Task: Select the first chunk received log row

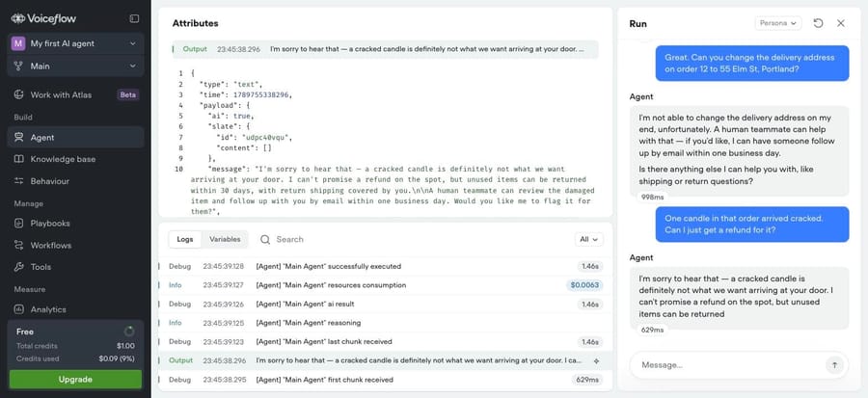Action: click(x=385, y=380)
